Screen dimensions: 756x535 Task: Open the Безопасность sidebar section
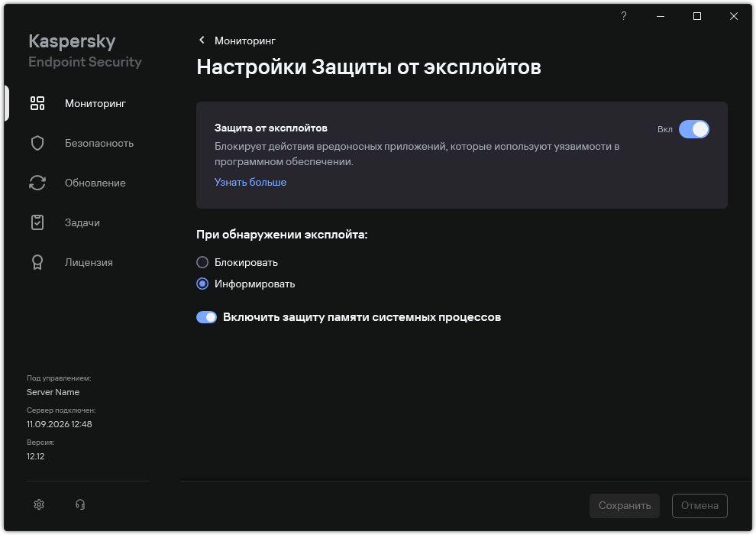tap(99, 143)
